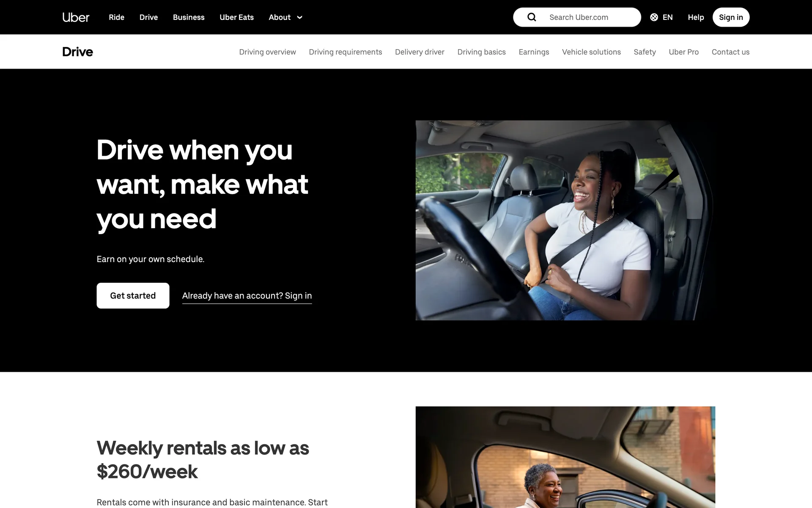Select EN language option

pyautogui.click(x=667, y=17)
